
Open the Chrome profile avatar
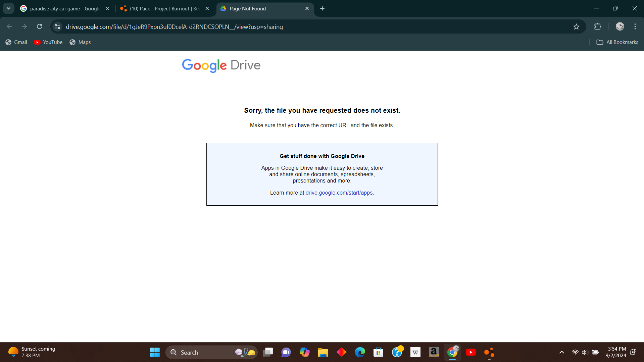(620, 27)
